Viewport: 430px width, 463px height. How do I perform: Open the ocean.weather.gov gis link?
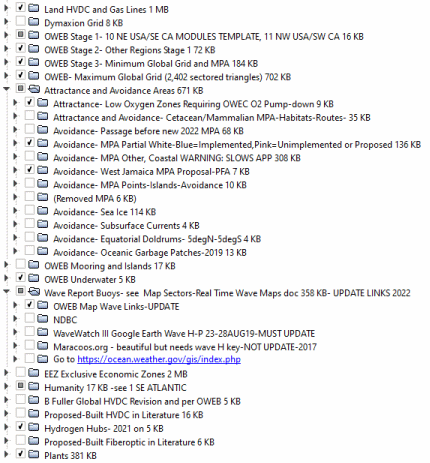pos(159,359)
